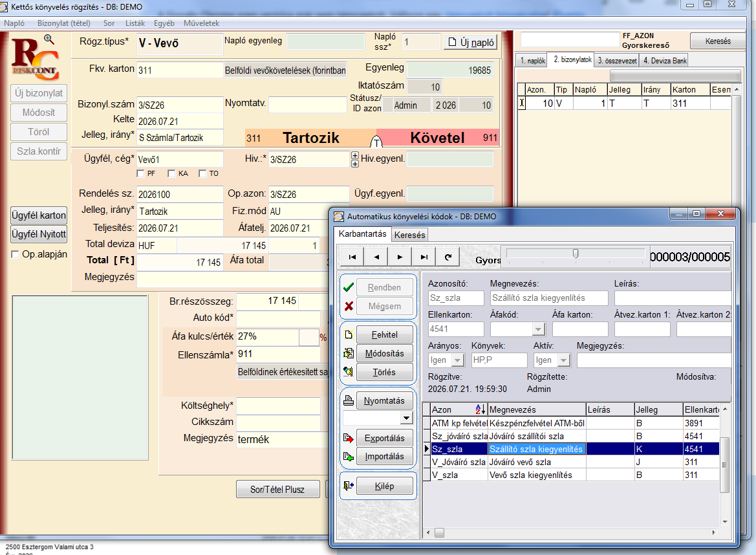Image resolution: width=756 pixels, height=555 pixels.
Task: Click the Módosítás edit icon
Action: tap(349, 353)
